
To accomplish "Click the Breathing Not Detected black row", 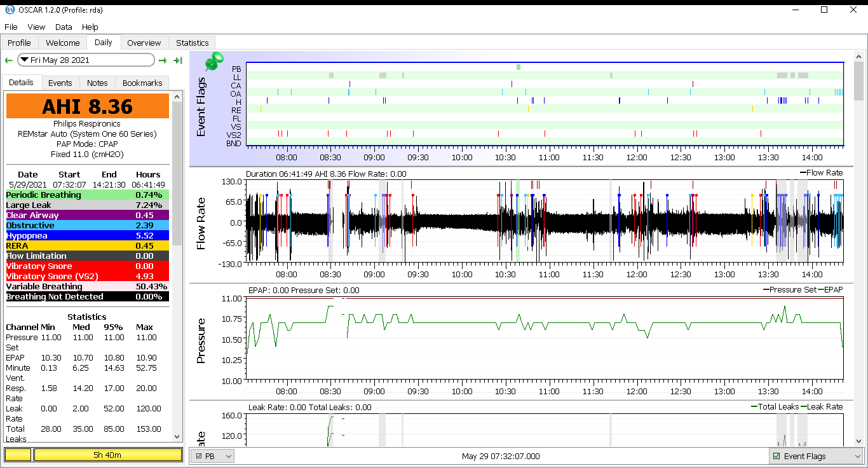I will [88, 296].
